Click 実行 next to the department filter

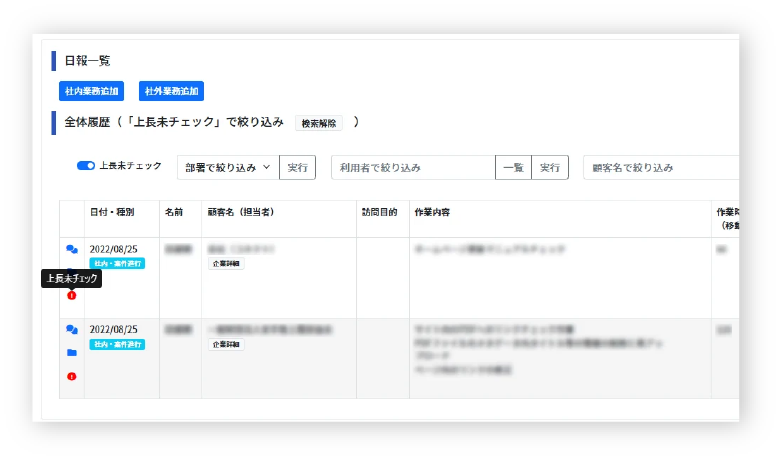[x=297, y=168]
